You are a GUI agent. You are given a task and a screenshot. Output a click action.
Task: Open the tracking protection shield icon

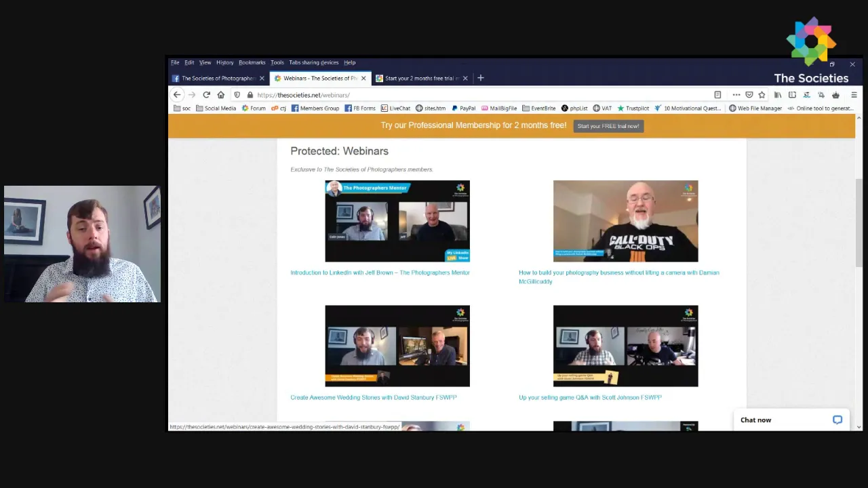(x=237, y=95)
